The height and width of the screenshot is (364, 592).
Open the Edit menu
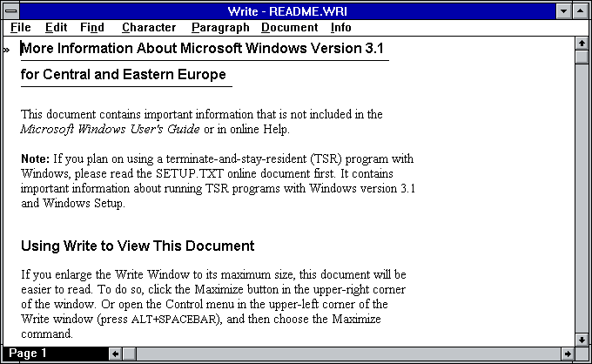tap(56, 28)
